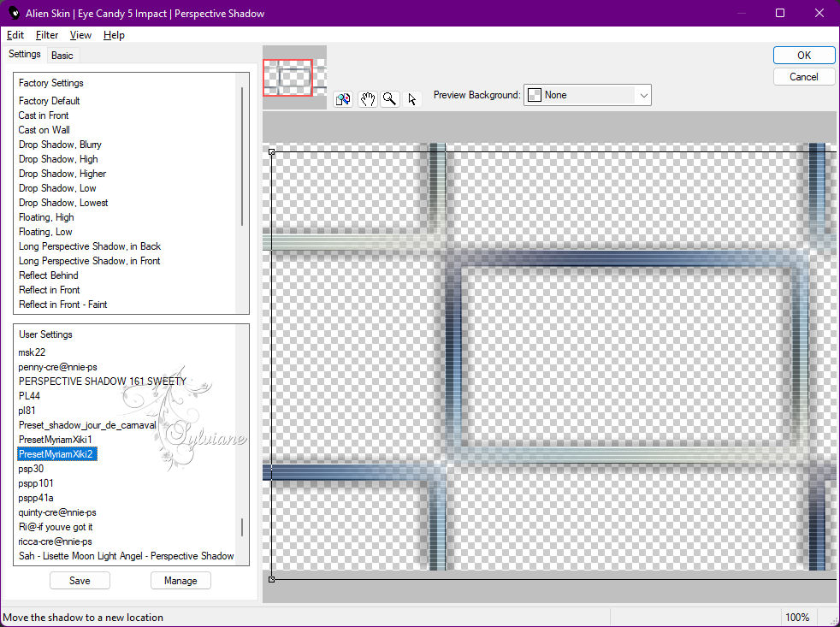Select Drop Shadow, Blurry preset
The width and height of the screenshot is (840, 627).
point(60,145)
